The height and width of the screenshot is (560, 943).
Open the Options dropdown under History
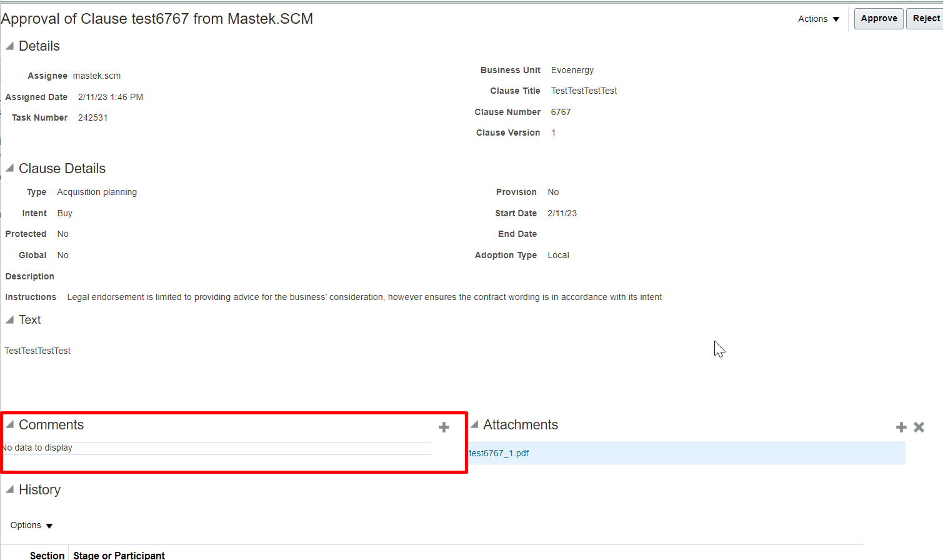(30, 525)
